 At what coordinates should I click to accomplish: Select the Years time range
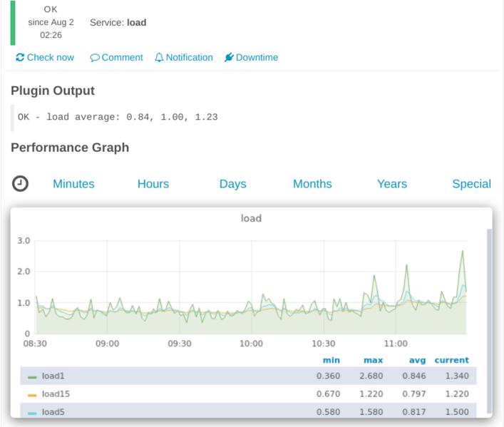pos(391,184)
